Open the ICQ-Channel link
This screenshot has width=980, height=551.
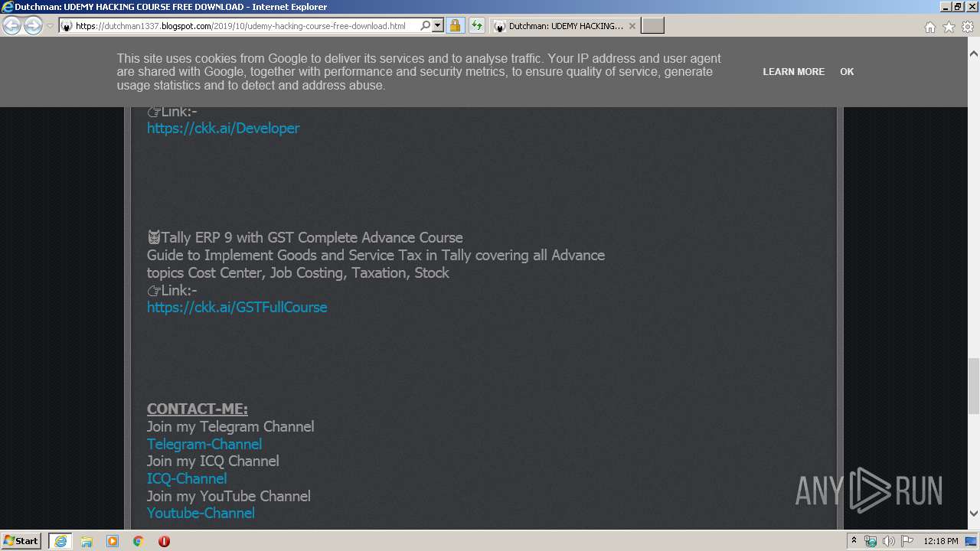tap(187, 479)
